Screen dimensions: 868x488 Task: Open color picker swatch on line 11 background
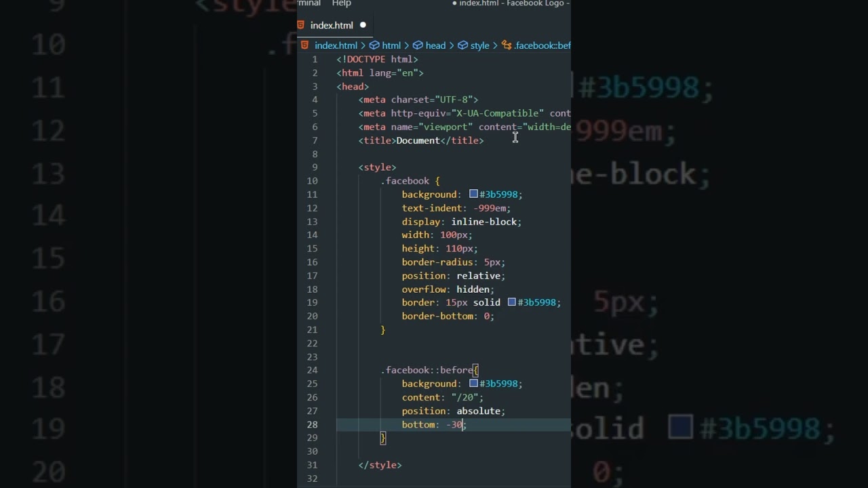pos(473,194)
